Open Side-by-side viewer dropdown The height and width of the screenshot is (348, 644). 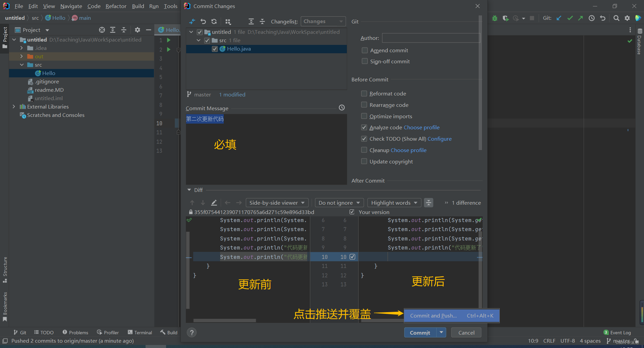[277, 203]
